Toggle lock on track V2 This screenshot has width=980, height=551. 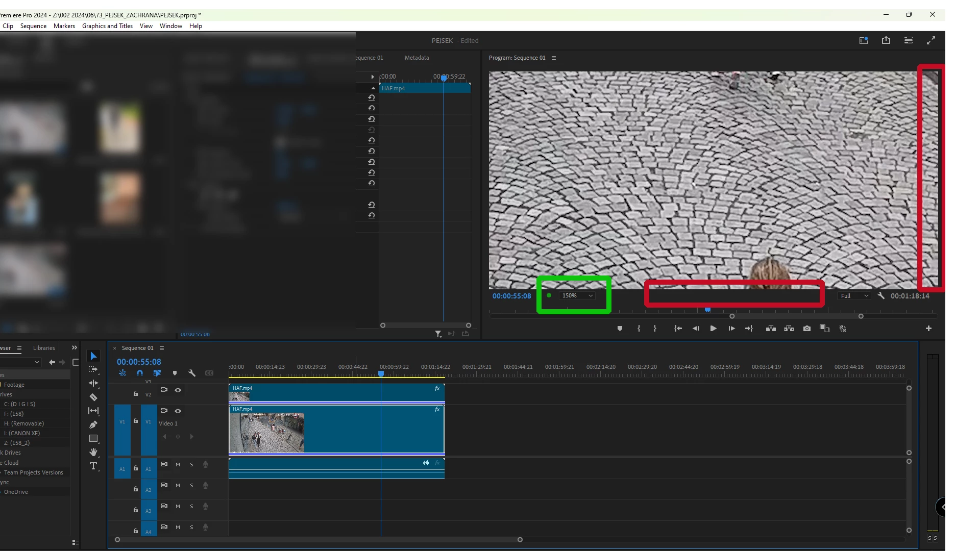[136, 393]
